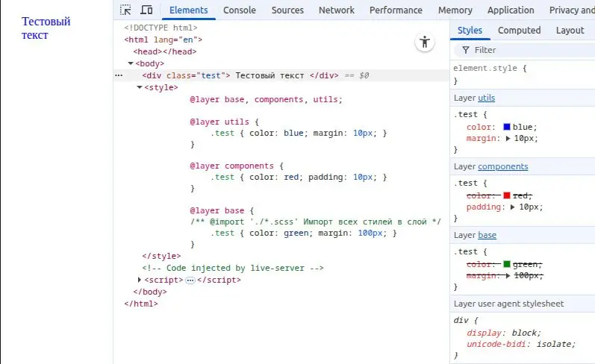Switch to the Elements tab

[x=189, y=10]
